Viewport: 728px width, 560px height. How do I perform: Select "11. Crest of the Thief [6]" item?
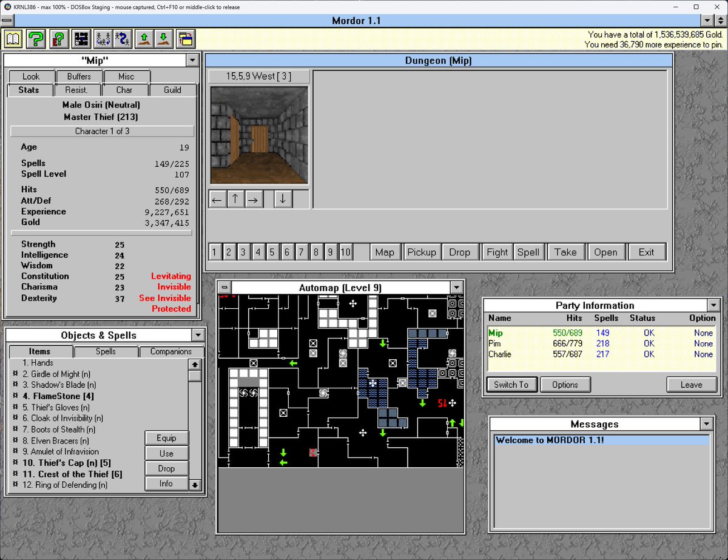72,474
